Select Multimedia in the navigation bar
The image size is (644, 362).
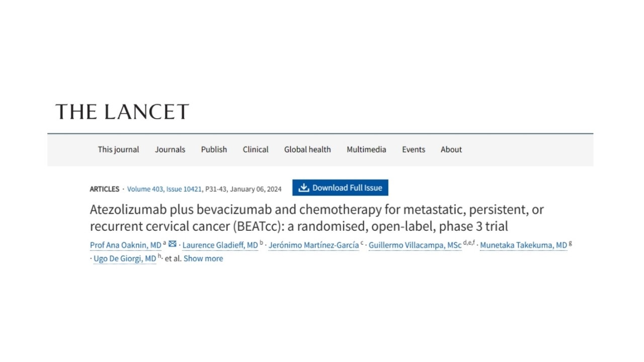(x=366, y=149)
